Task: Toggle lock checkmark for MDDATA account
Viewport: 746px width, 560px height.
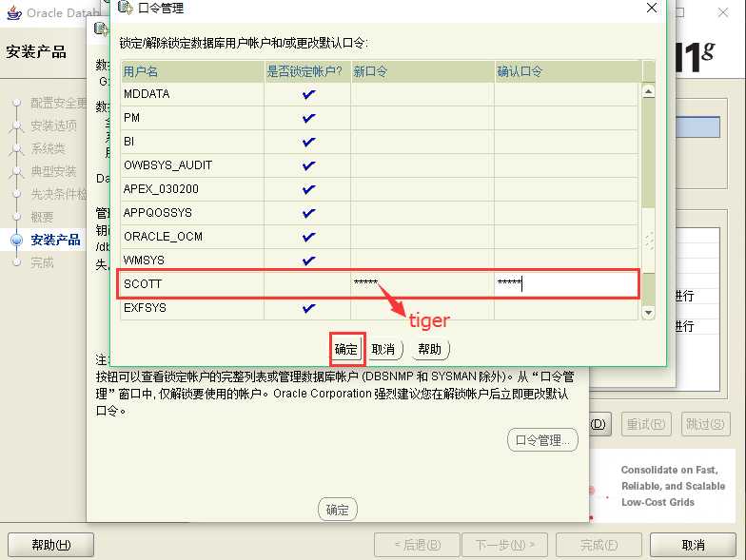Action: (x=308, y=94)
